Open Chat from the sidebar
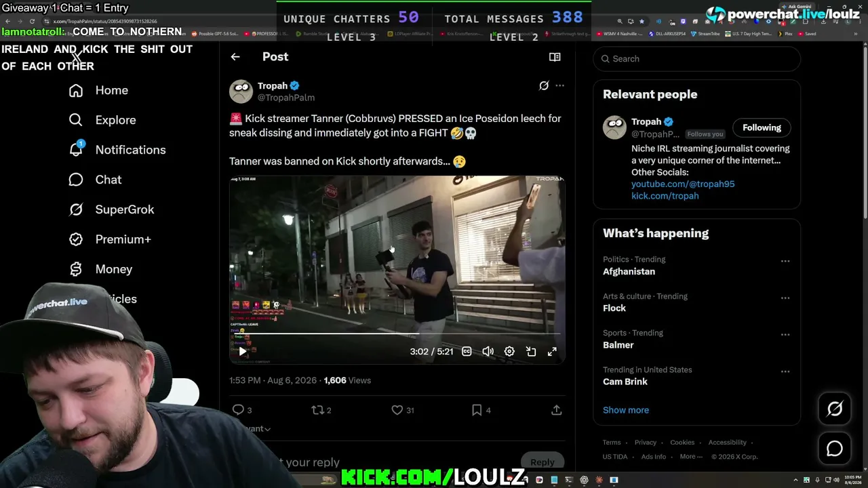The width and height of the screenshot is (868, 488). (x=108, y=180)
